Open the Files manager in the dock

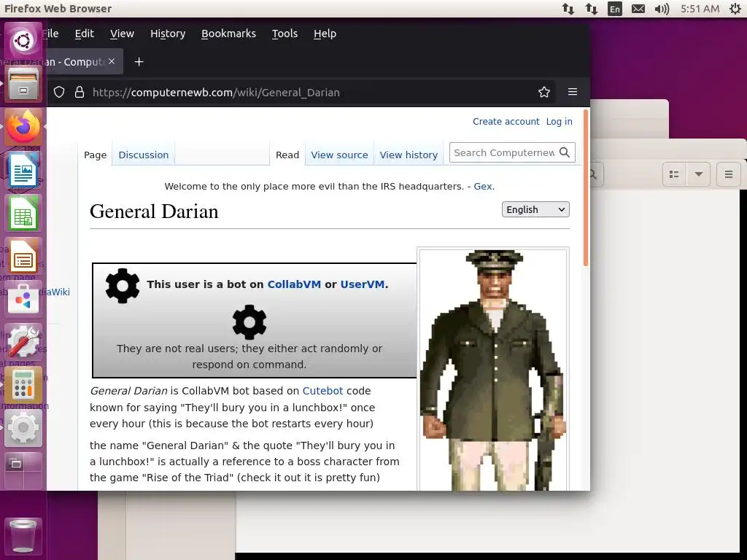[23, 84]
